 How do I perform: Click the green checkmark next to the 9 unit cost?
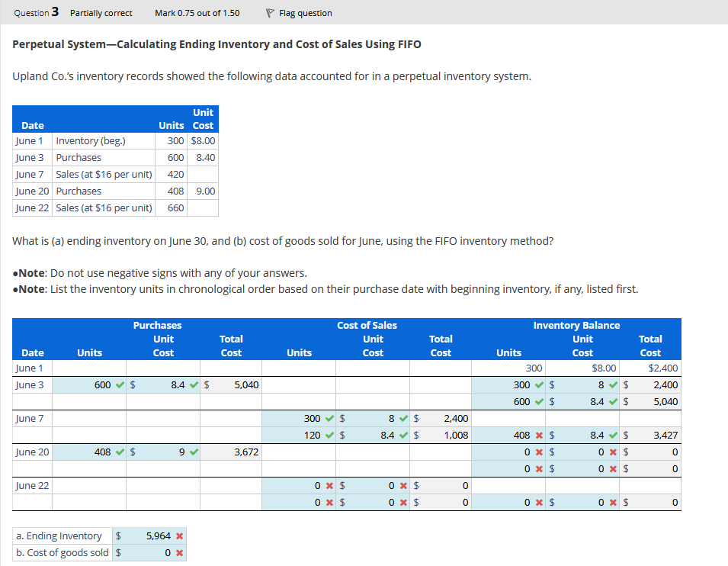click(x=194, y=452)
